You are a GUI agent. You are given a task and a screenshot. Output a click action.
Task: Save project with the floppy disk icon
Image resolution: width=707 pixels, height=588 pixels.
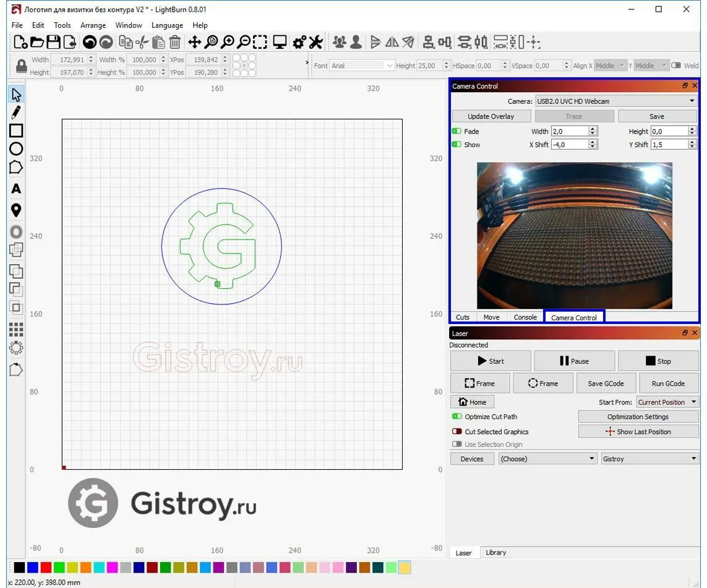click(x=53, y=43)
